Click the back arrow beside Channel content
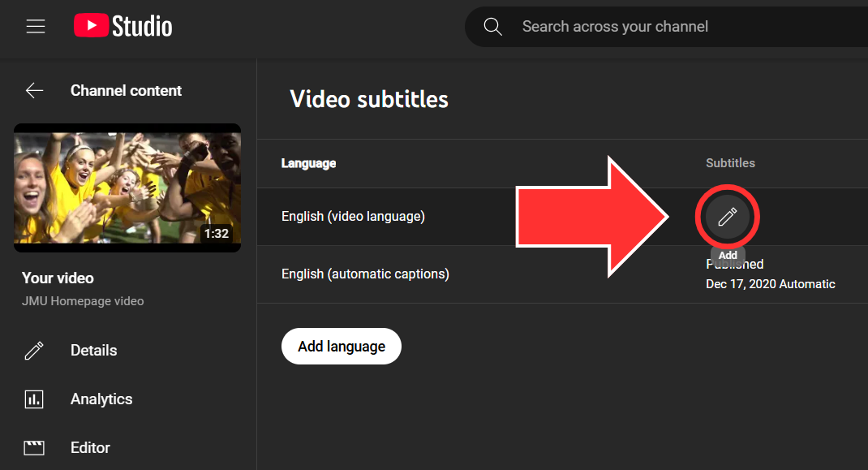This screenshot has height=470, width=868. [x=34, y=91]
